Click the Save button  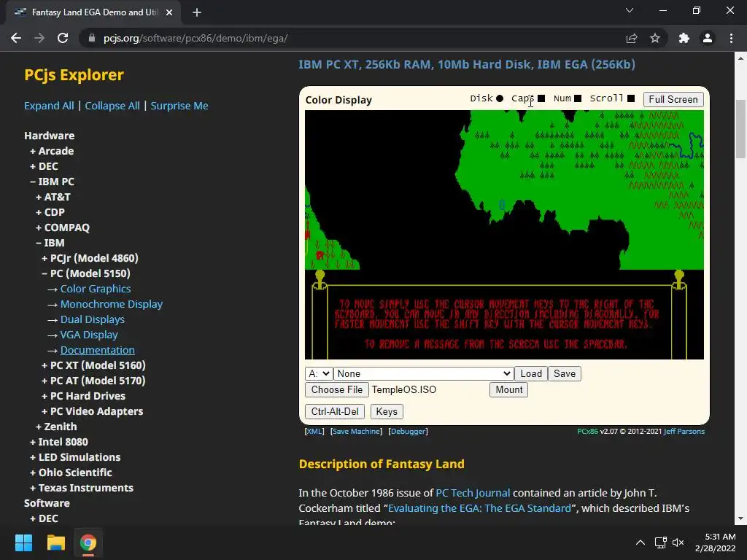(x=565, y=374)
